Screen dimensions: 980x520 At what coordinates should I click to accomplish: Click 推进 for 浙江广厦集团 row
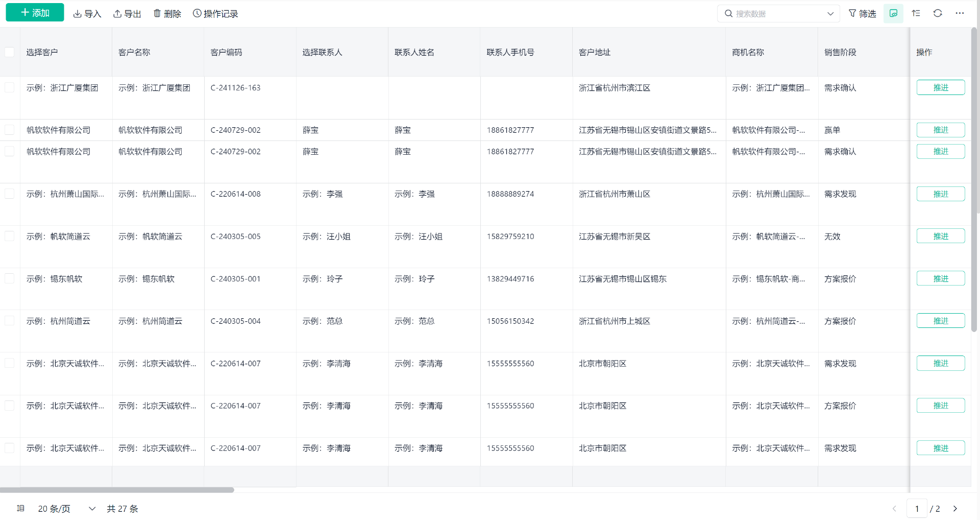coord(941,87)
